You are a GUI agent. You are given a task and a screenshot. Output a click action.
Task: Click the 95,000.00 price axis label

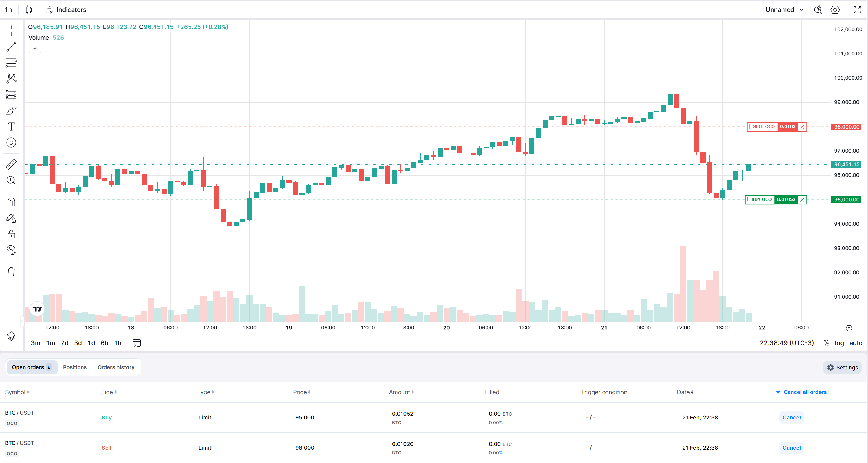[x=847, y=200]
